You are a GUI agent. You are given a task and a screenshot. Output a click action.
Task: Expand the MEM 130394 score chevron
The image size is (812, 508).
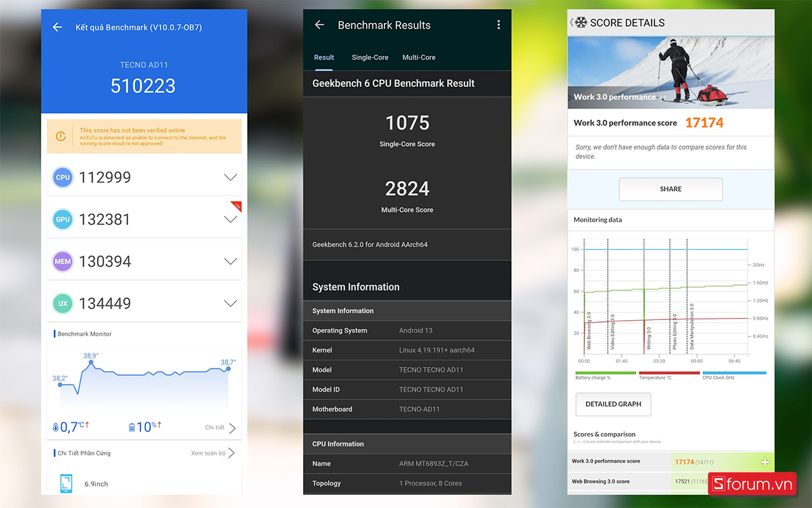(230, 261)
